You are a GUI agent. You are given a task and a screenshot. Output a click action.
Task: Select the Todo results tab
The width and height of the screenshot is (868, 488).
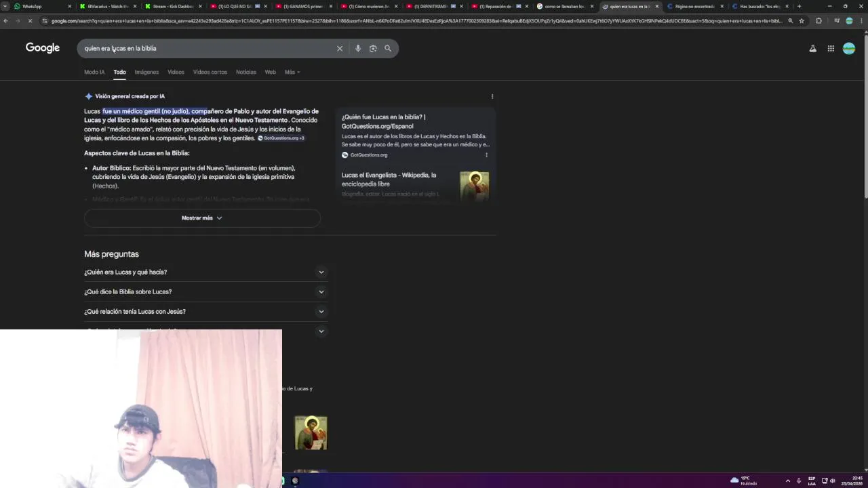pyautogui.click(x=119, y=72)
